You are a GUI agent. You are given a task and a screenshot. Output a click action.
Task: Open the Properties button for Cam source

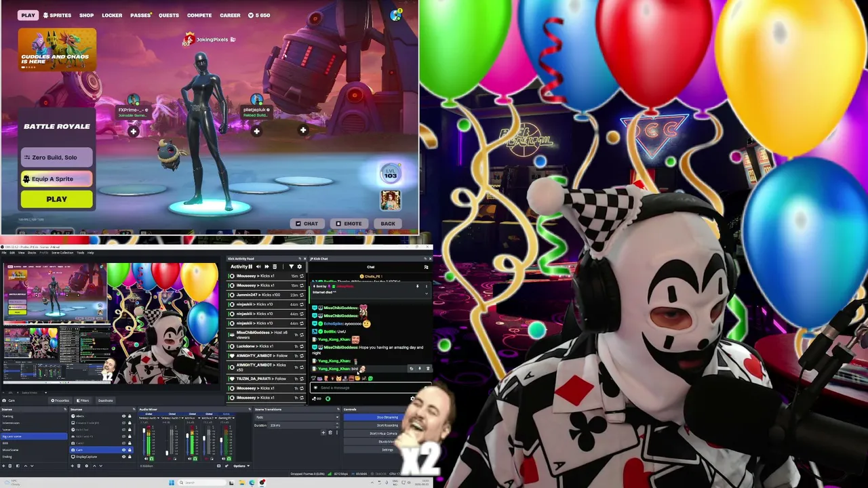click(x=61, y=401)
